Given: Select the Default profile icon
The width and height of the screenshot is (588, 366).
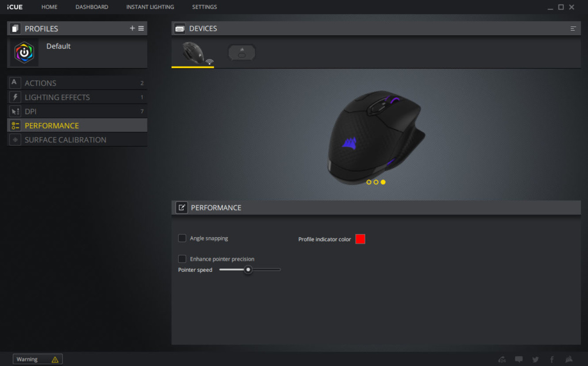Looking at the screenshot, I should [24, 52].
